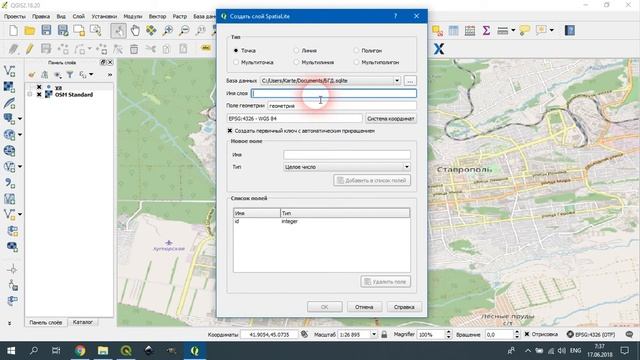The height and width of the screenshot is (360, 640).
Task: Save the project with the floppy disk icon
Action: click(x=46, y=31)
